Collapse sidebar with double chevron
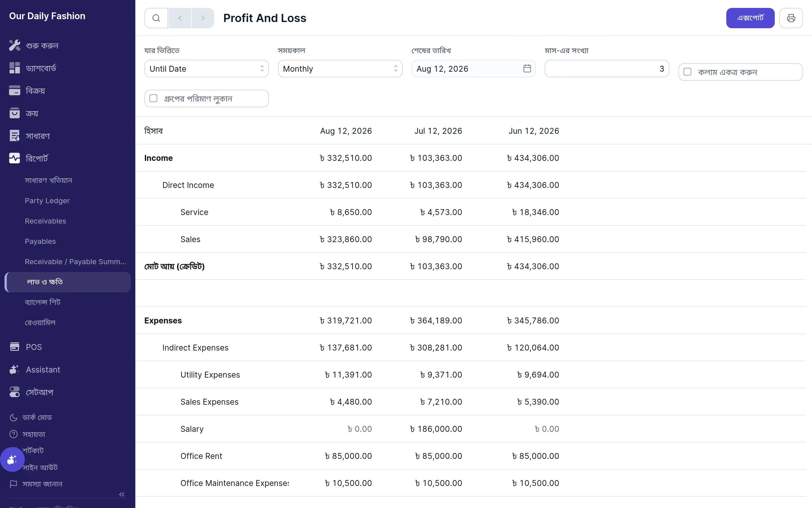 pos(122,494)
